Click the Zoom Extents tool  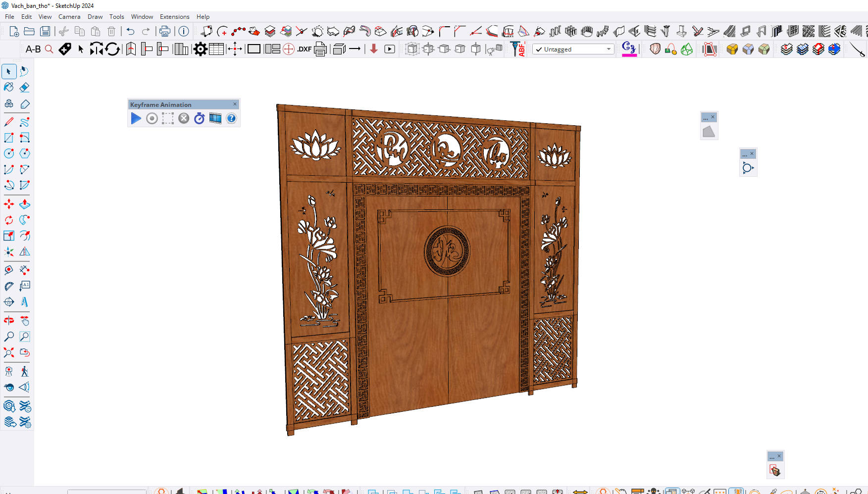pyautogui.click(x=9, y=352)
